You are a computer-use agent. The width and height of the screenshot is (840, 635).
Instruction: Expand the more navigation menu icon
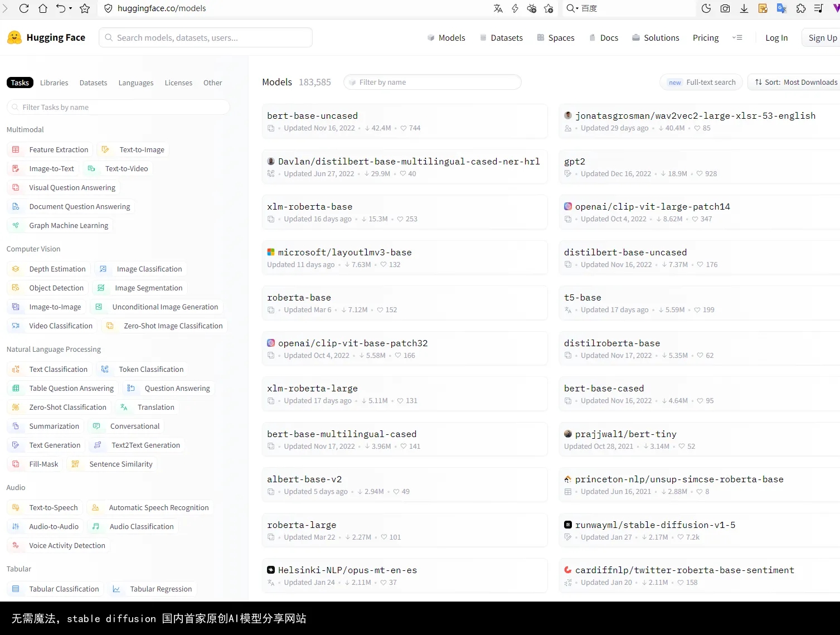pos(737,37)
